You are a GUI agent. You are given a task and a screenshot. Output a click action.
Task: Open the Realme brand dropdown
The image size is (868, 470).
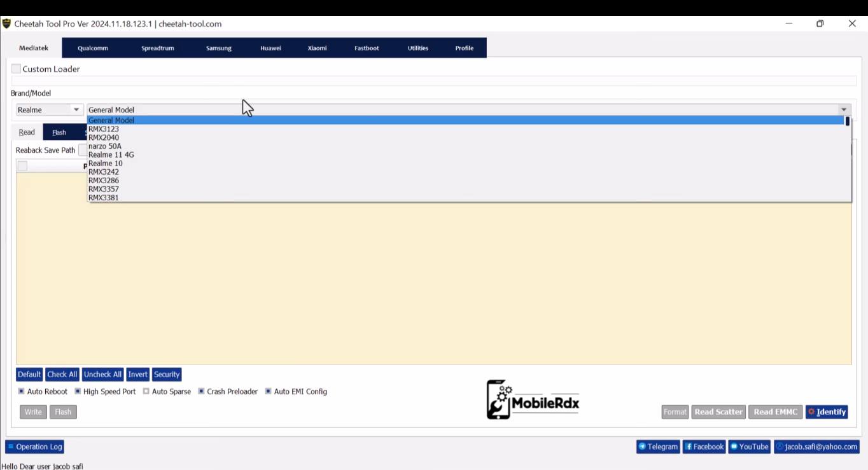[x=50, y=109]
